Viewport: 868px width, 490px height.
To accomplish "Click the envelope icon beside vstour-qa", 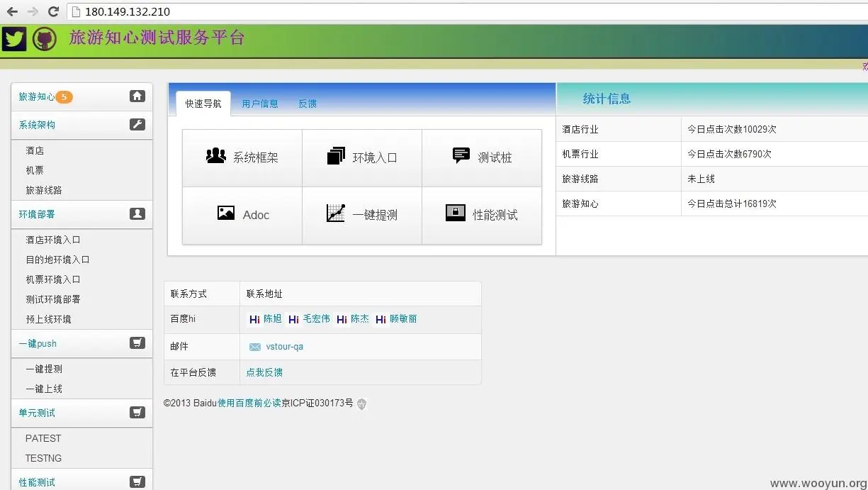I will tap(254, 347).
